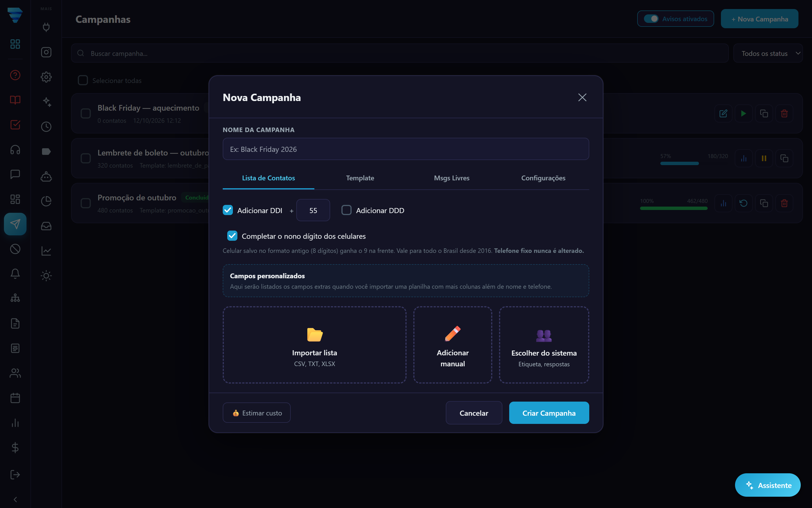The width and height of the screenshot is (812, 508).
Task: Click the Lembrete de boleto progress bar
Action: (x=694, y=163)
